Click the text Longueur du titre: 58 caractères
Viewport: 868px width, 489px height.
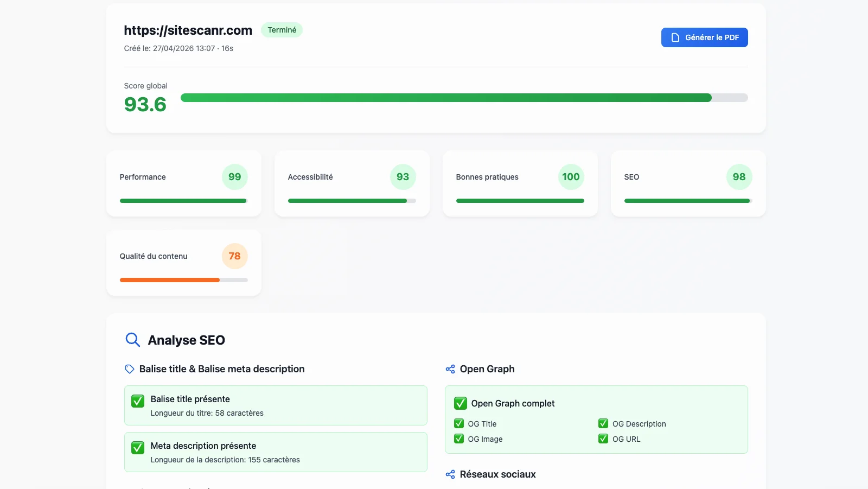207,413
